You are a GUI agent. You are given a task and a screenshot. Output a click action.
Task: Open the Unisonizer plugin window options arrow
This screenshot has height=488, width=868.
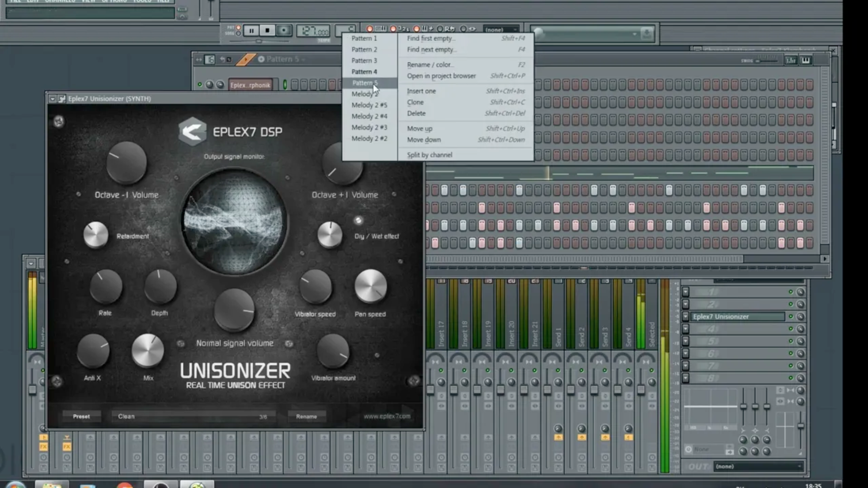52,99
